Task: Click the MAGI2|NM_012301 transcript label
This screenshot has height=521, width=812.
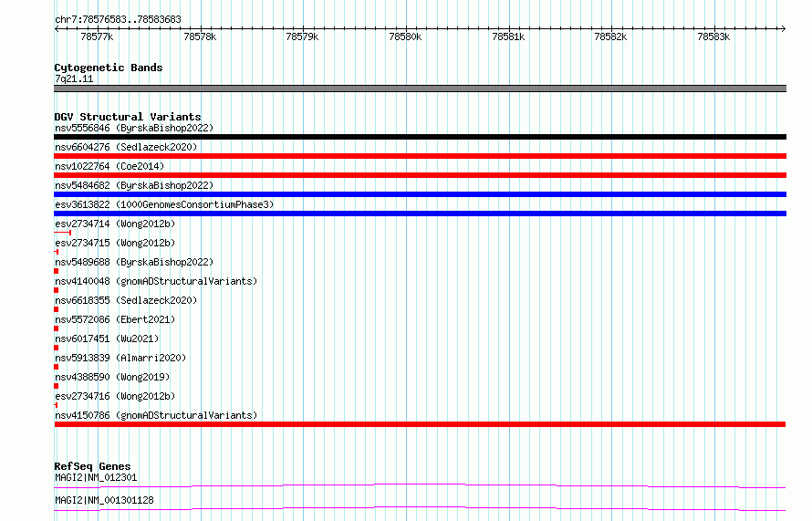Action: click(96, 477)
